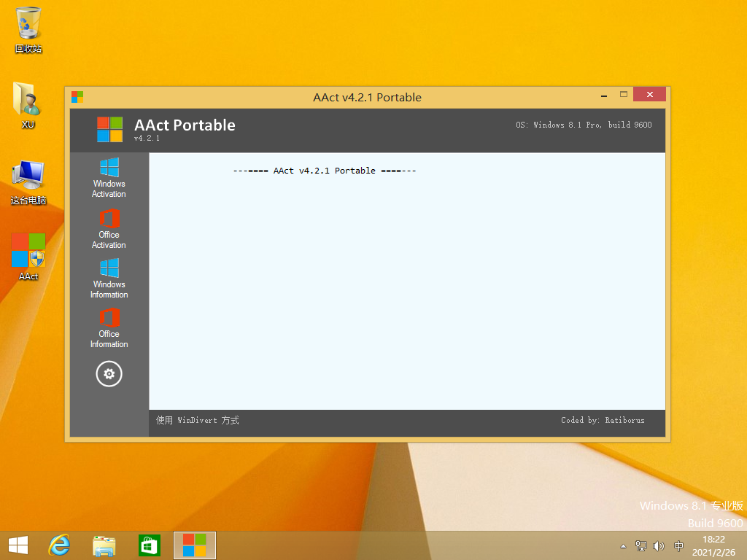Select the 回收站 recycle bin icon
This screenshot has width=747, height=560.
click(x=28, y=29)
